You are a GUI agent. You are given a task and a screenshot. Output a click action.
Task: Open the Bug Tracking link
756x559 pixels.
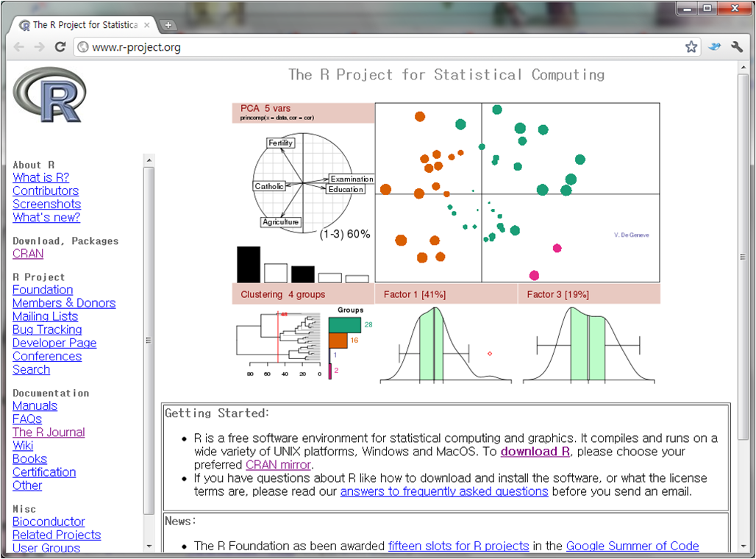pos(47,330)
